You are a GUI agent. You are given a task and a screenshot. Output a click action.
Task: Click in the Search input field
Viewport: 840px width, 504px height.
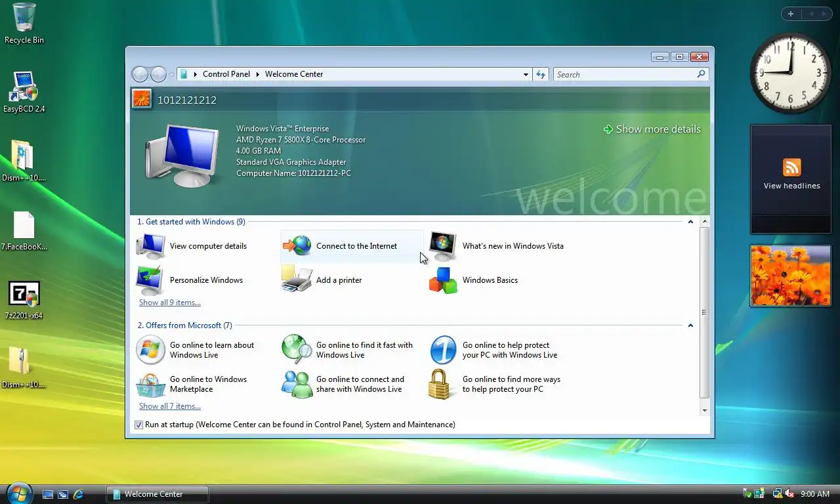click(625, 74)
